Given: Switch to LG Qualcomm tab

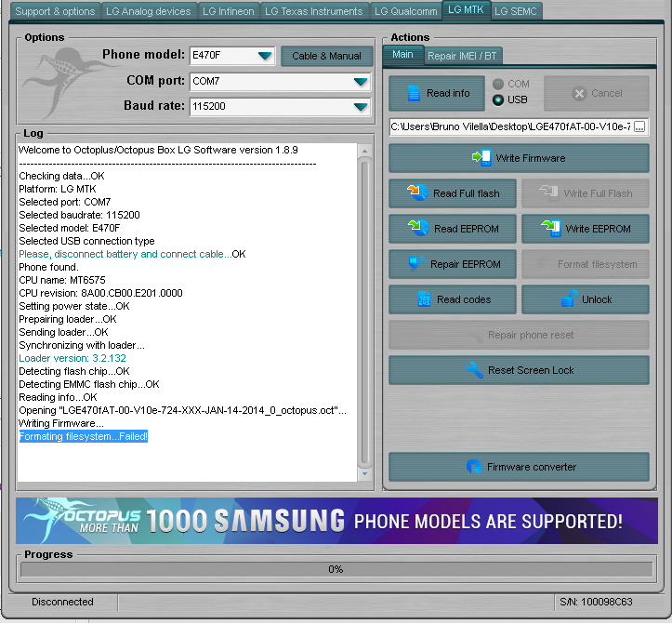Looking at the screenshot, I should pos(405,11).
